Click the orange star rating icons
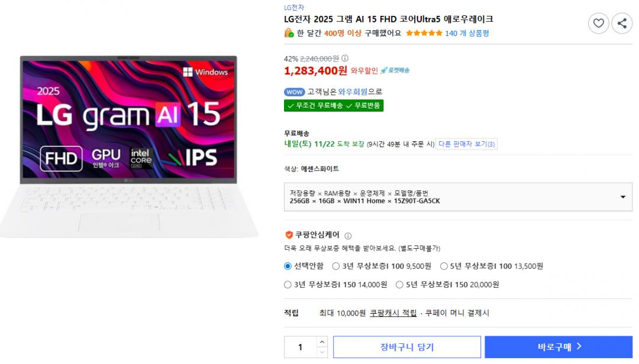The image size is (639, 364). coord(424,33)
